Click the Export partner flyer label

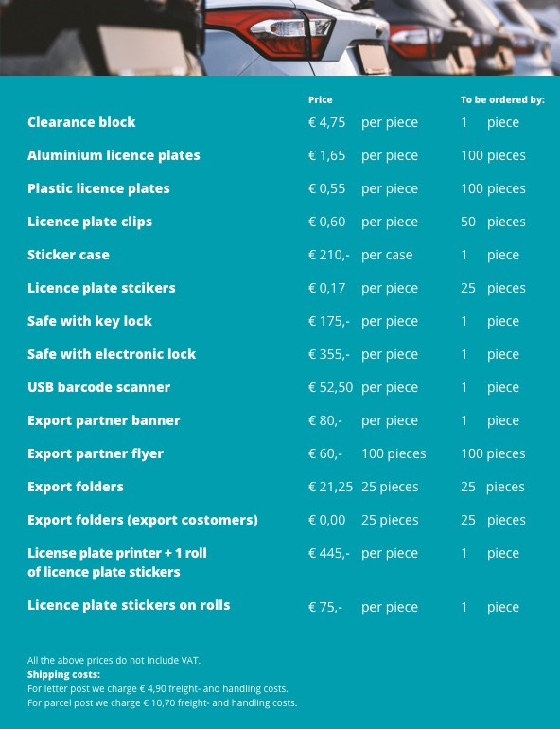point(96,453)
